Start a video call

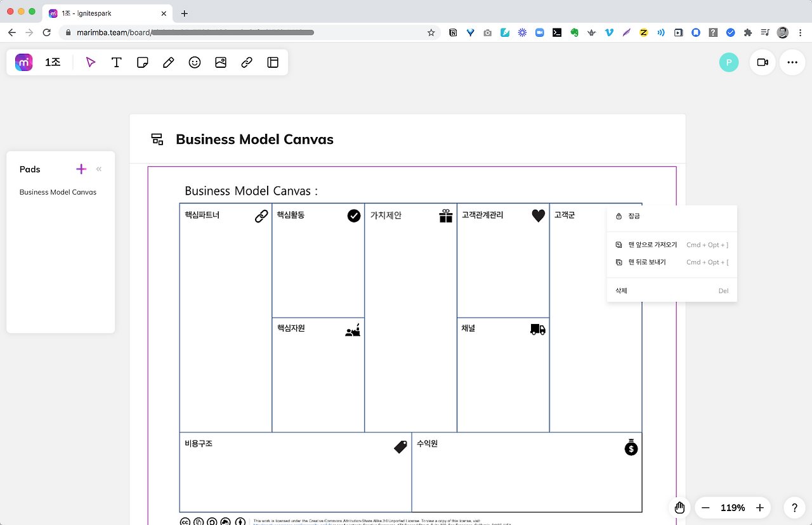(763, 62)
